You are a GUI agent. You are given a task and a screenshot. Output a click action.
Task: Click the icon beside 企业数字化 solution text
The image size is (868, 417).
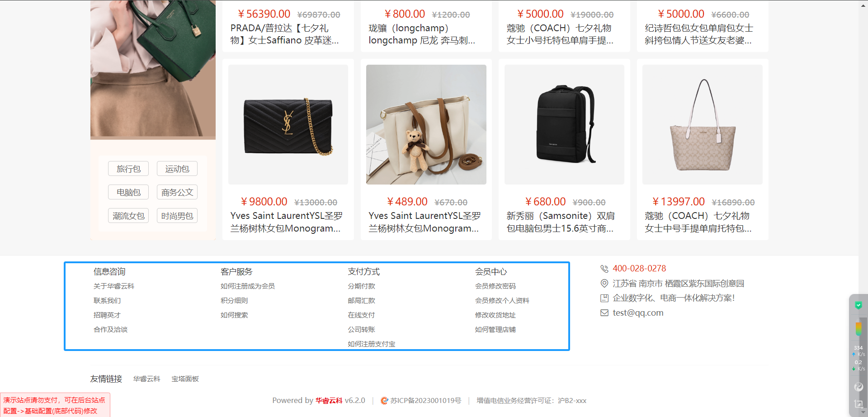click(x=604, y=298)
